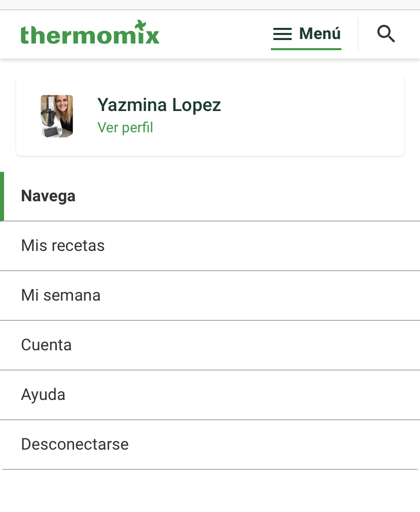The image size is (420, 512).
Task: Open Mis recetas section
Action: pyautogui.click(x=63, y=246)
